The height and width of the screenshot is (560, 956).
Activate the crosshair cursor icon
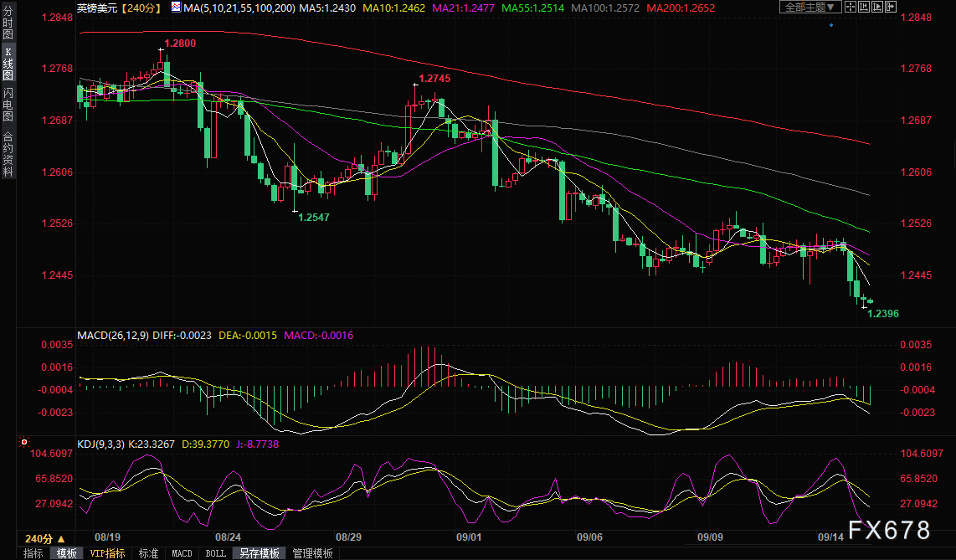(x=851, y=7)
